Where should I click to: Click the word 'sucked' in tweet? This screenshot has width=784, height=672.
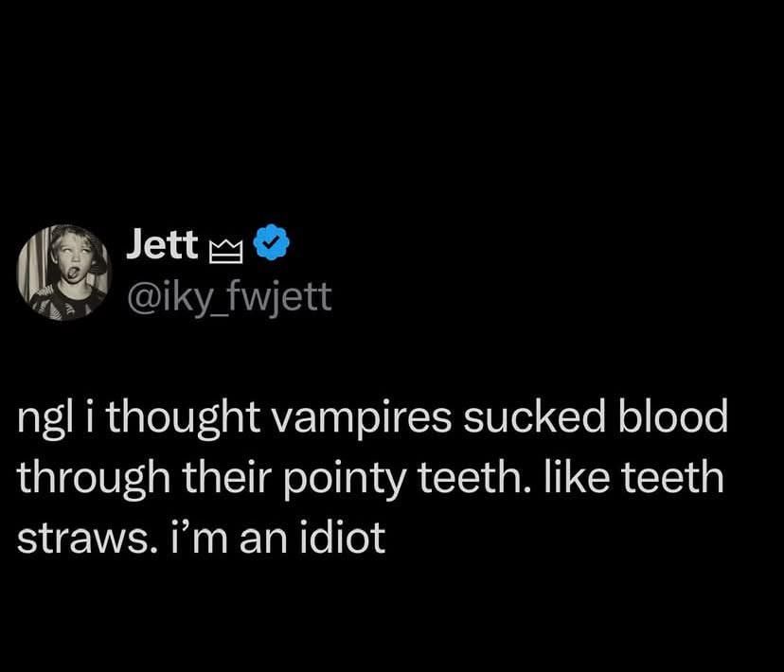(534, 416)
